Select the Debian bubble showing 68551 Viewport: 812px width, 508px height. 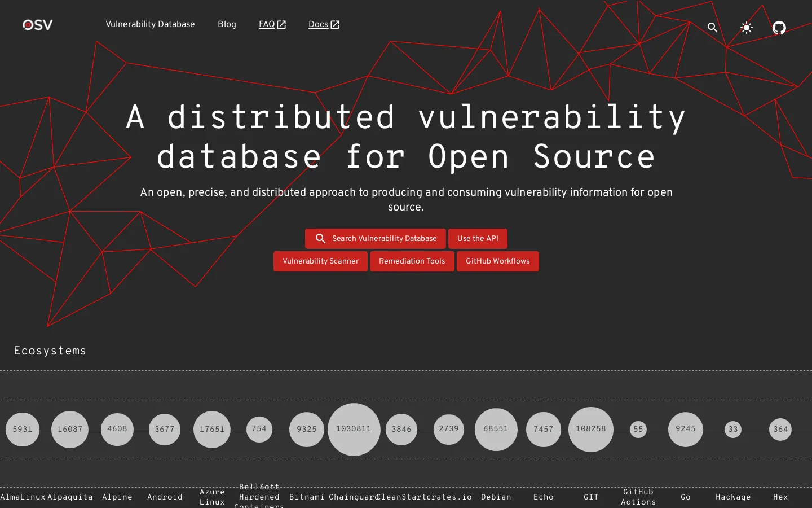pos(496,430)
